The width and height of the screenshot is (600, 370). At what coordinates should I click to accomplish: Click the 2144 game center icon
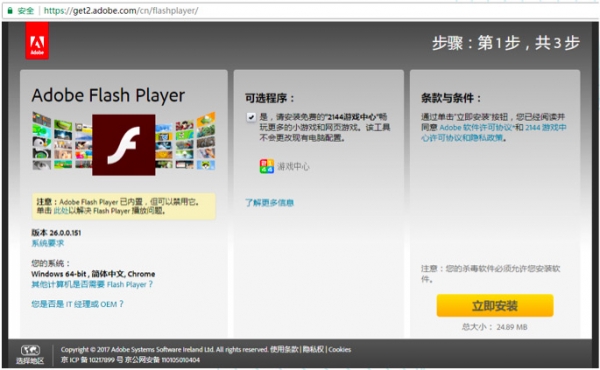click(x=267, y=166)
